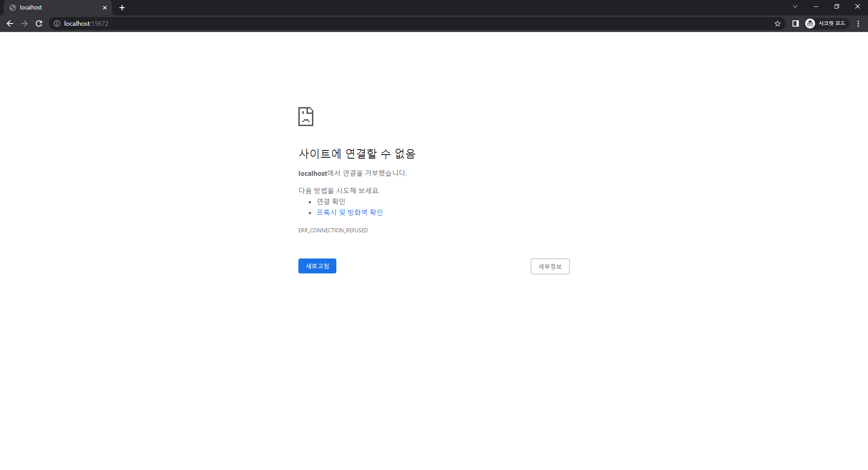Open the side panel icon
Image resolution: width=868 pixels, height=470 pixels.
click(796, 23)
